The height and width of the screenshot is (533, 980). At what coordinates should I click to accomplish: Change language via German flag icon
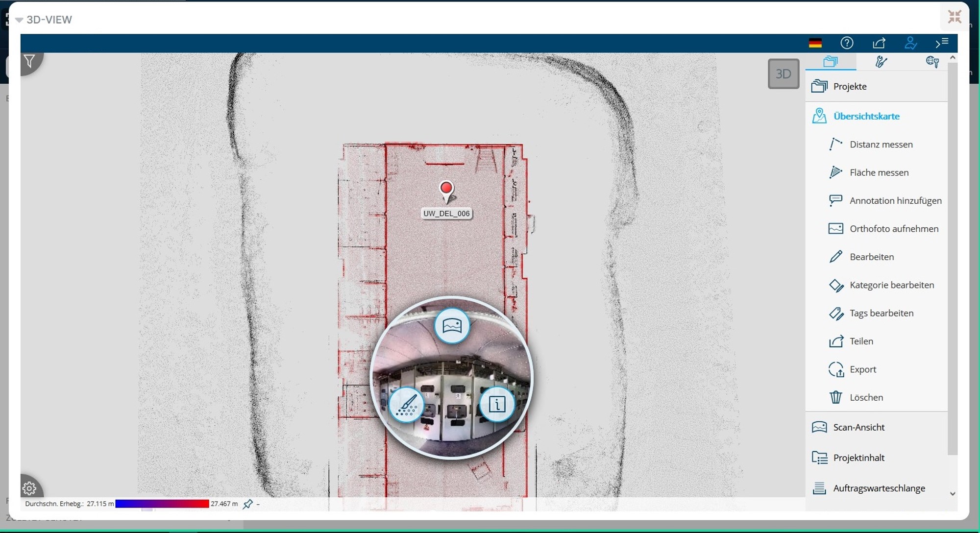(815, 43)
